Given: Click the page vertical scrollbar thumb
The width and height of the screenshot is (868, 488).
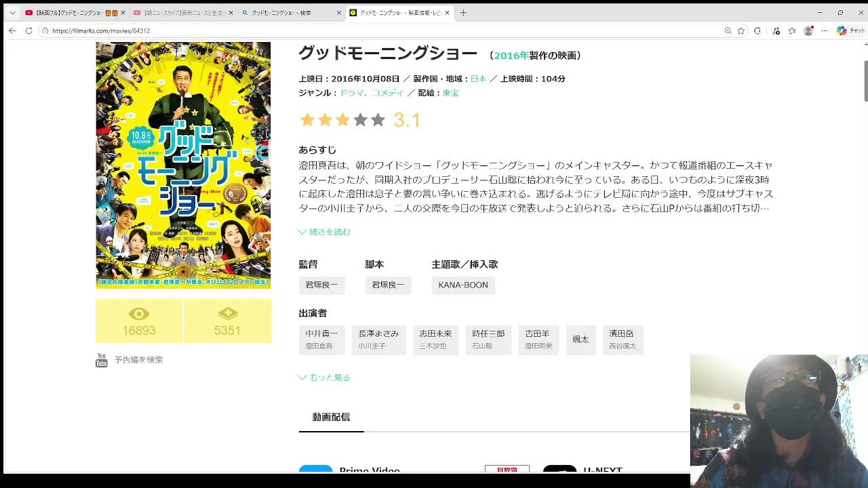Looking at the screenshot, I should point(865,81).
